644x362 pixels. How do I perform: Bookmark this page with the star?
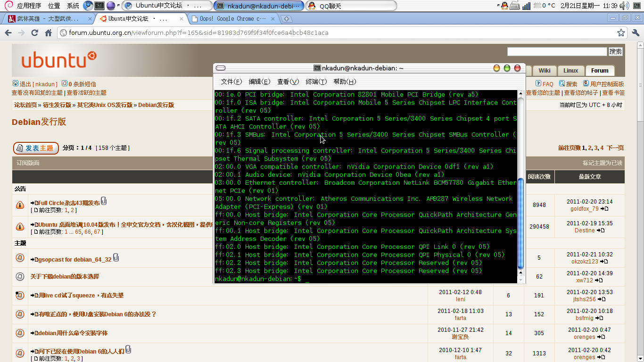click(x=621, y=33)
